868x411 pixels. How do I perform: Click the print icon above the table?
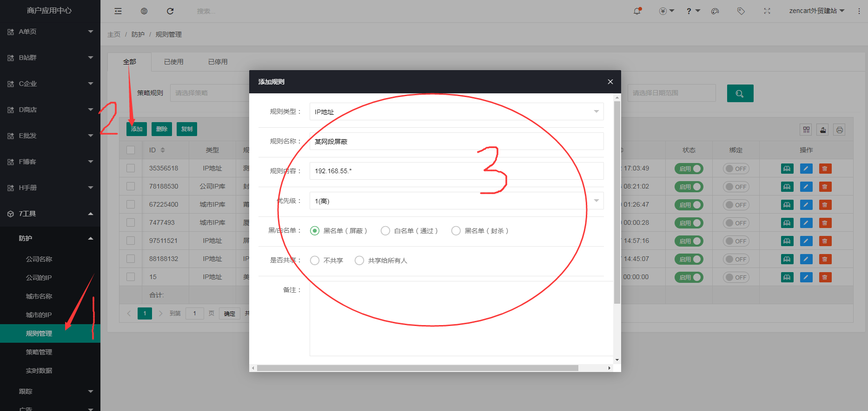point(839,130)
